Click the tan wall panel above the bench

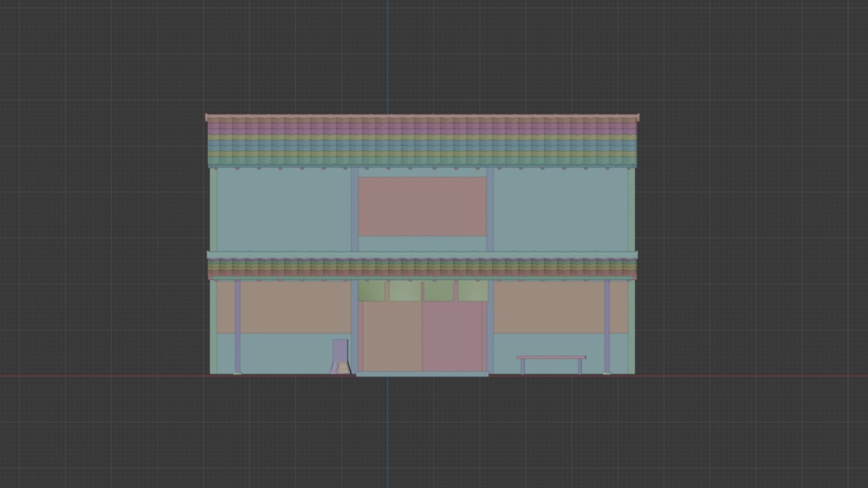pos(560,307)
